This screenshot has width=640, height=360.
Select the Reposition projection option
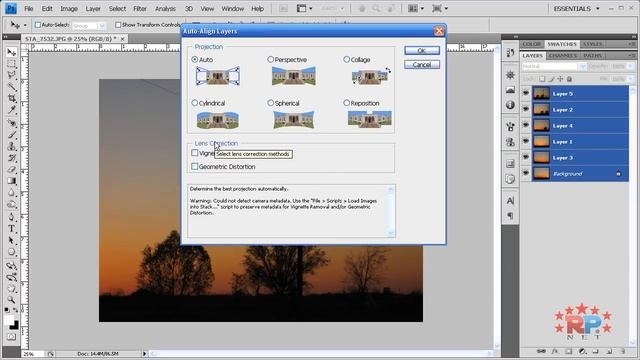[x=347, y=103]
